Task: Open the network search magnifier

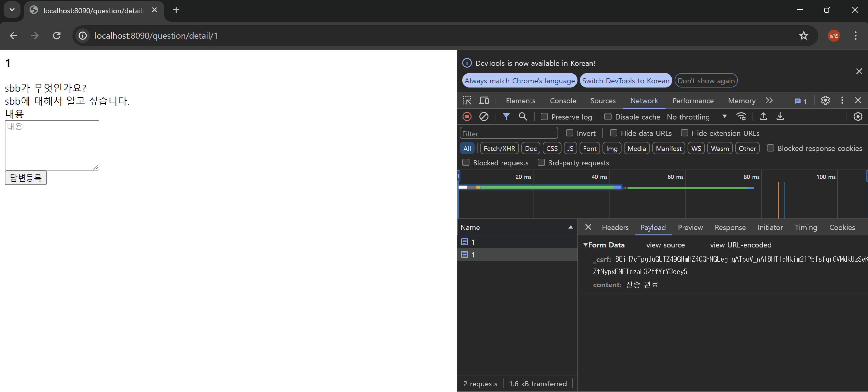Action: point(523,116)
